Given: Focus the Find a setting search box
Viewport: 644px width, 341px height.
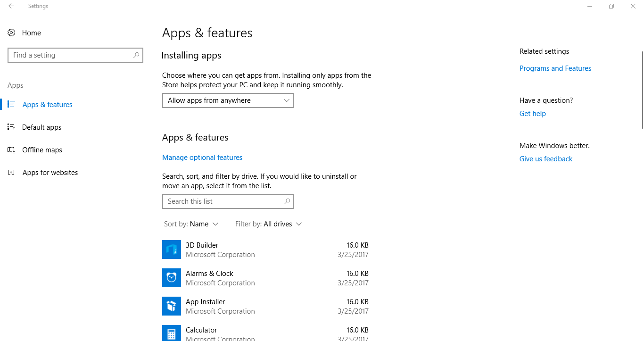Looking at the screenshot, I should coord(75,55).
